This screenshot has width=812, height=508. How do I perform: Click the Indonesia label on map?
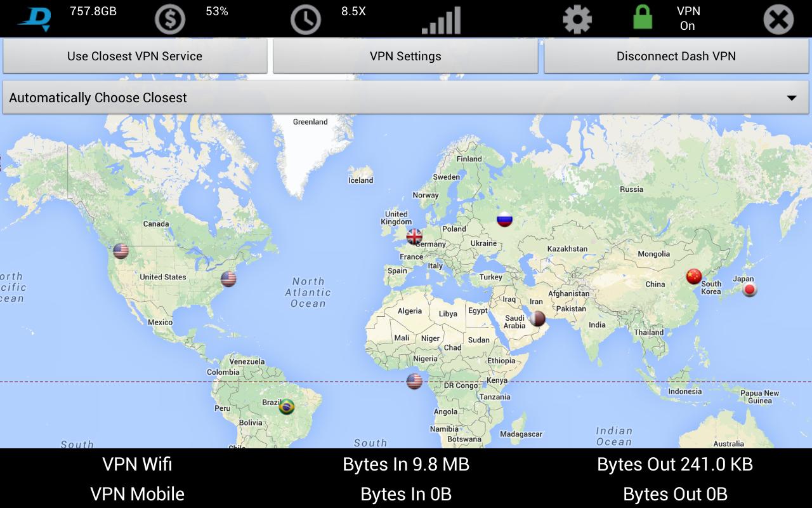685,392
